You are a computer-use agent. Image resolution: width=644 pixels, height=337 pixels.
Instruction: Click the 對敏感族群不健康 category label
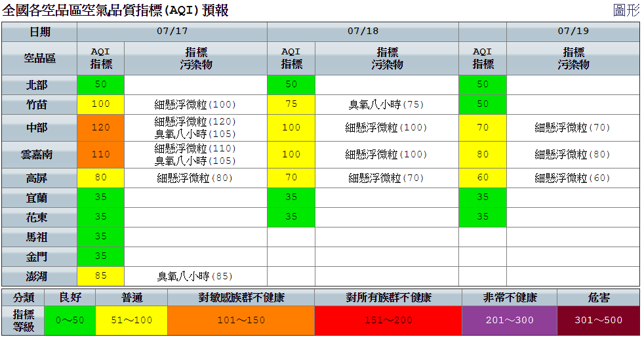click(241, 298)
